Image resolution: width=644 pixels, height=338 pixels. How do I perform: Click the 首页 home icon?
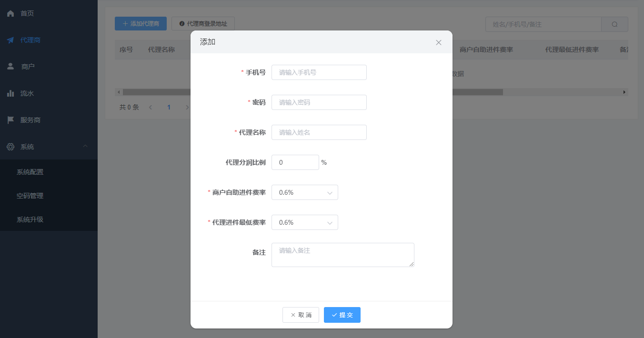10,13
